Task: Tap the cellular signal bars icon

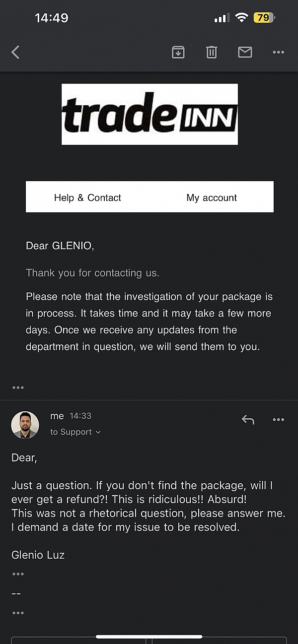Action: (221, 18)
